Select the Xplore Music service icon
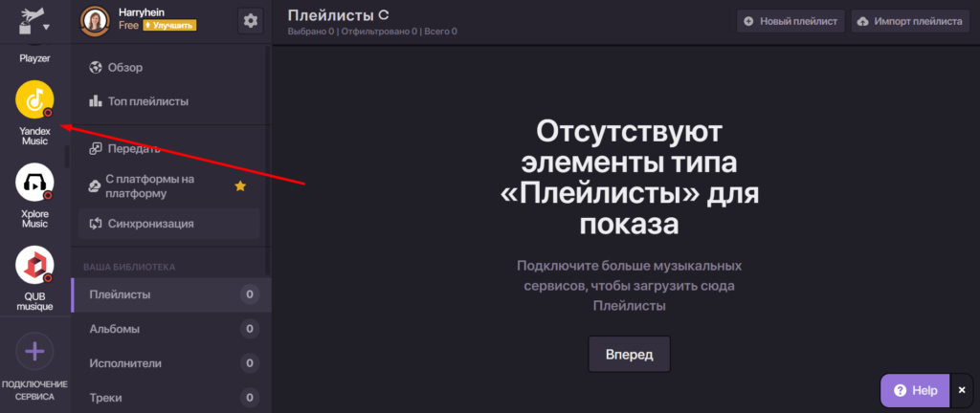980x413 pixels. pos(34,183)
